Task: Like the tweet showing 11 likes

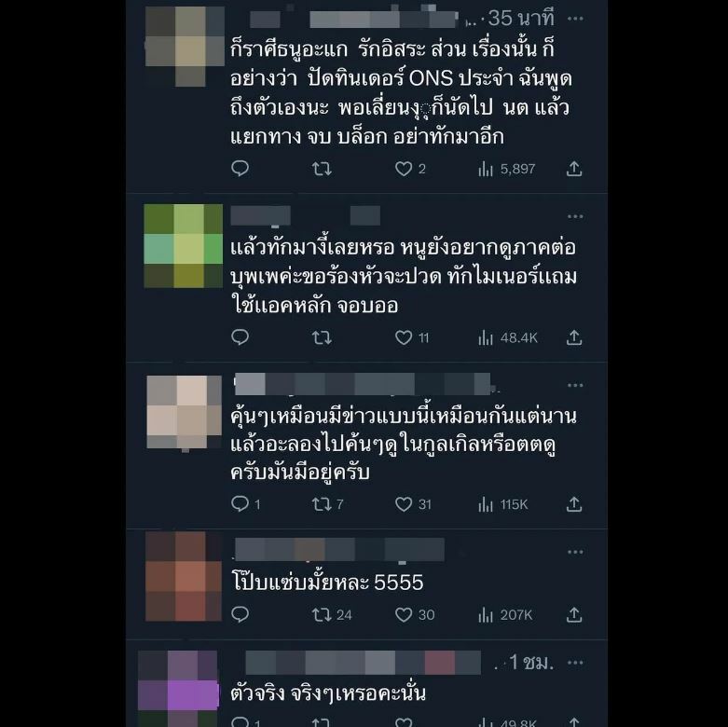Action: click(x=404, y=337)
